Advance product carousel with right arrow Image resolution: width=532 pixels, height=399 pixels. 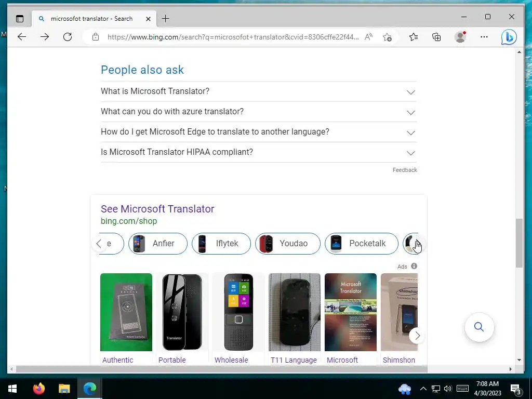pos(417,336)
